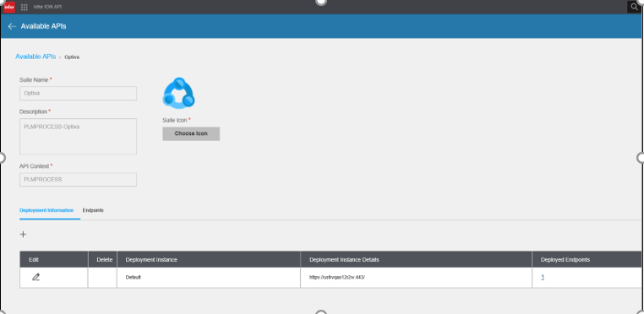Viewport: 644px width, 314px height.
Task: Click the Delete column header
Action: click(102, 259)
